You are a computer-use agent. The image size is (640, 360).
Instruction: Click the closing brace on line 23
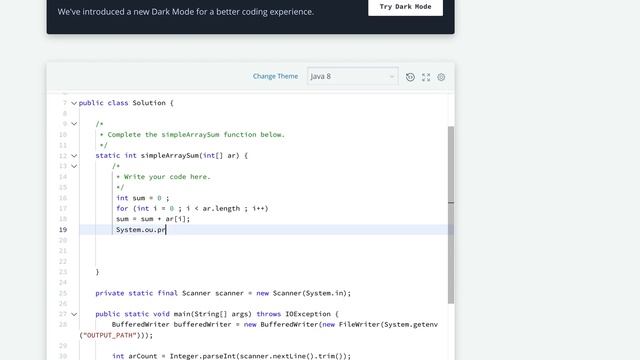click(97, 272)
